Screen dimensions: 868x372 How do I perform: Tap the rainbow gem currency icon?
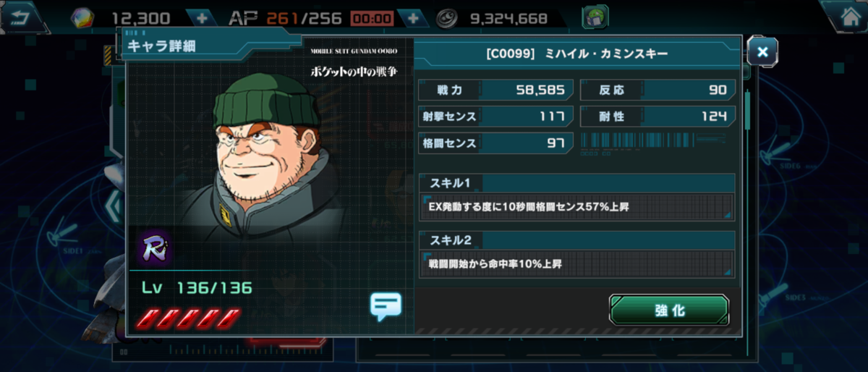[x=81, y=18]
